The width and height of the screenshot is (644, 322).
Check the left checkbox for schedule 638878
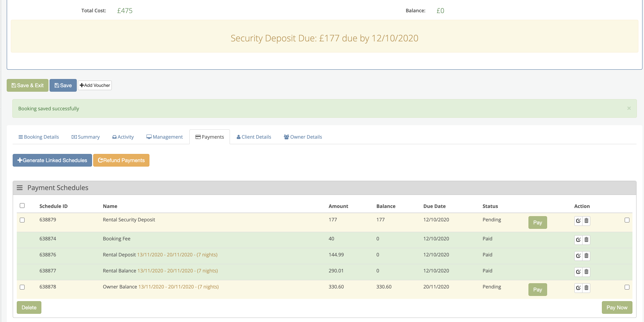[x=22, y=287]
